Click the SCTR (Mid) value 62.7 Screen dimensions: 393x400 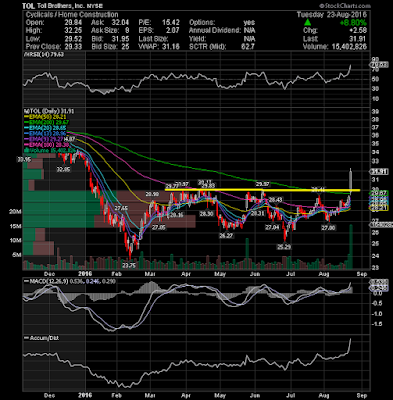coord(248,46)
